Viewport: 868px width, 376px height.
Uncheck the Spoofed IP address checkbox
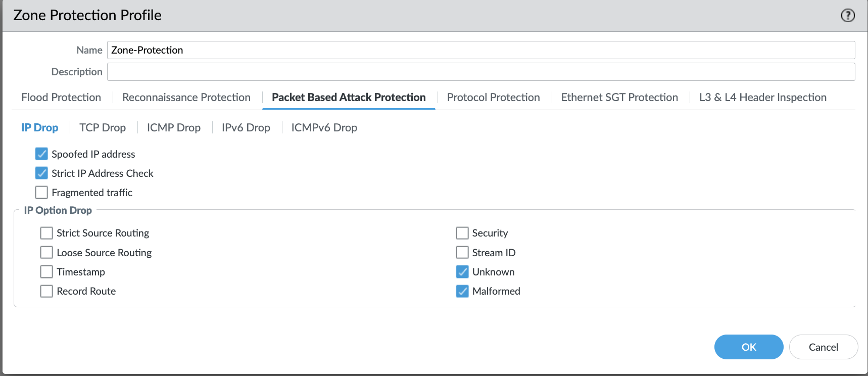pos(41,154)
